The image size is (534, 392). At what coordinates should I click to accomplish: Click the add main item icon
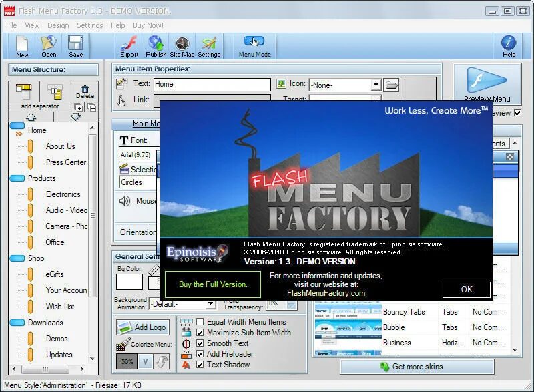click(x=24, y=91)
